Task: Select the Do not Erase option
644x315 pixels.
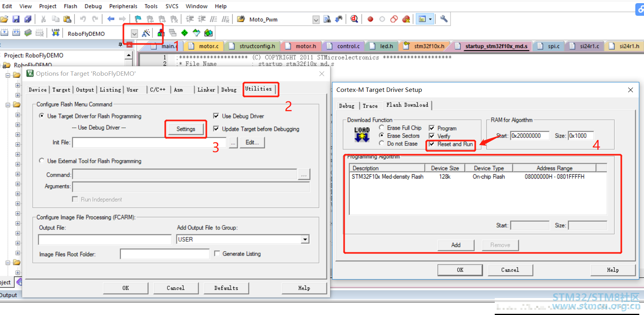Action: pos(381,143)
